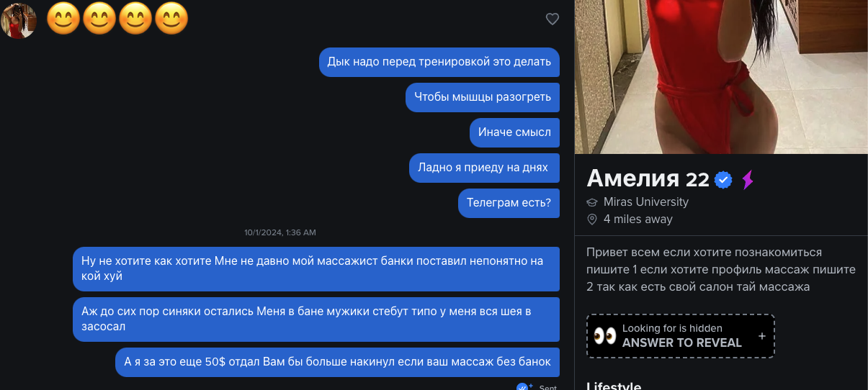Open the Lifestyle section heading
This screenshot has height=390, width=868.
tap(614, 386)
